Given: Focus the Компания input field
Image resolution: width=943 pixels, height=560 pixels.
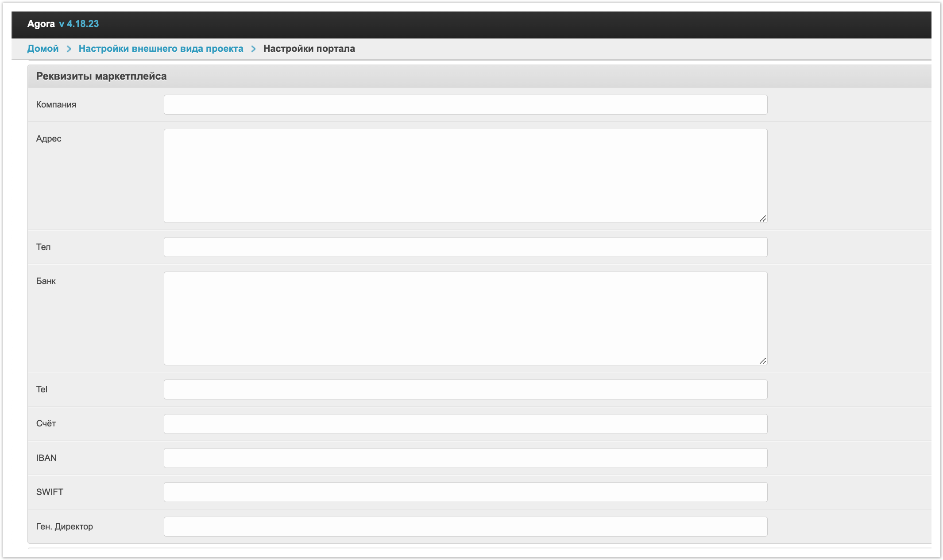Looking at the screenshot, I should tap(465, 105).
